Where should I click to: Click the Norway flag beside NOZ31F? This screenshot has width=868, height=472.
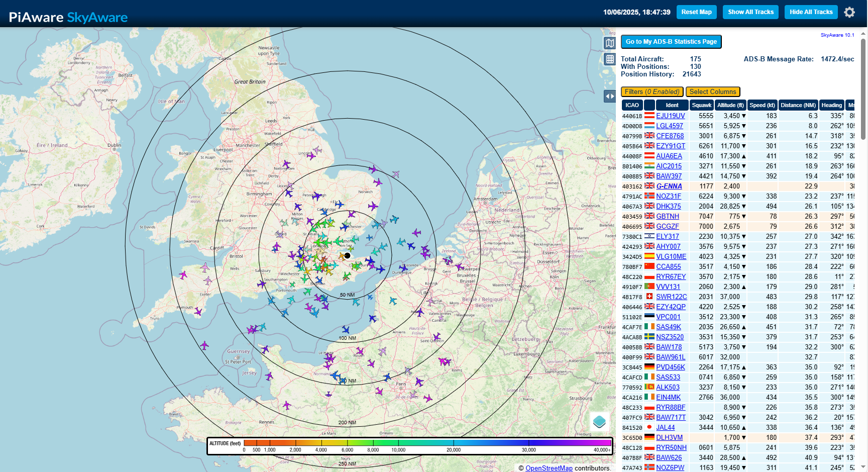pos(649,196)
